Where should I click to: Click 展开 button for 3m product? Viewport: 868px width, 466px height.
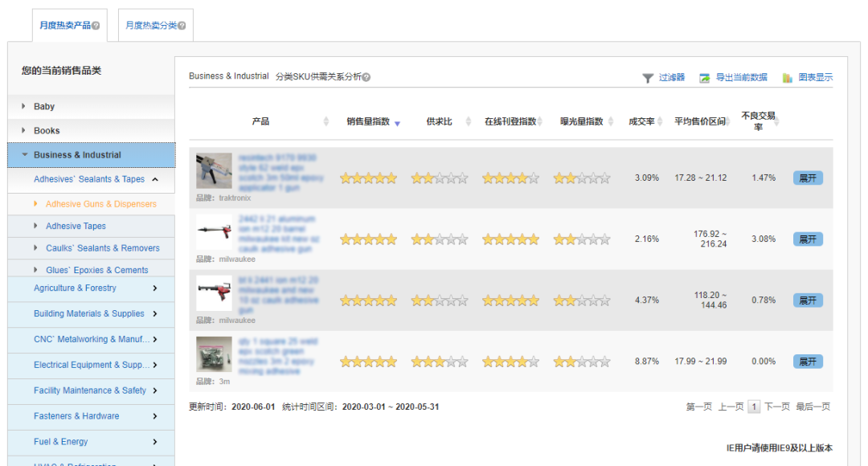click(x=808, y=362)
